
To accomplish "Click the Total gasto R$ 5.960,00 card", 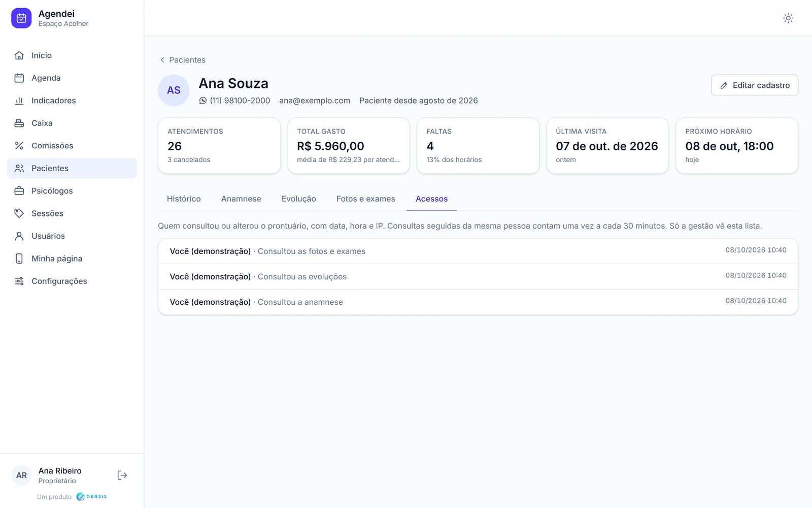I will pyautogui.click(x=349, y=146).
